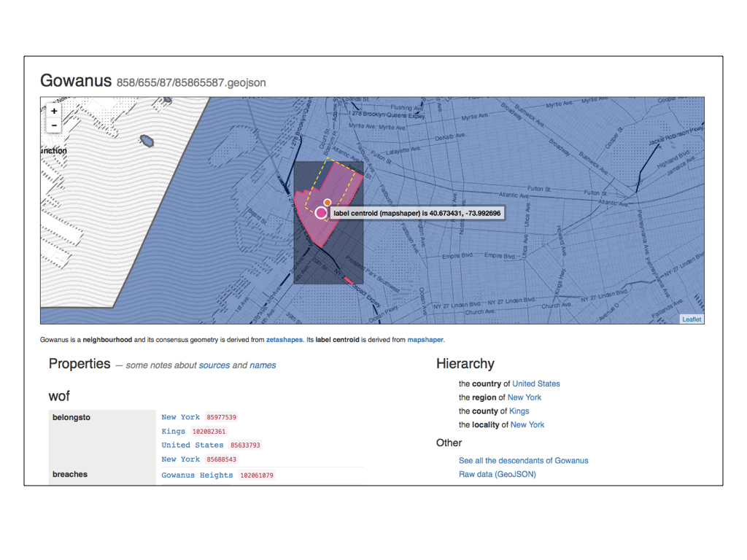Open the mapshaper source link

[x=425, y=340]
